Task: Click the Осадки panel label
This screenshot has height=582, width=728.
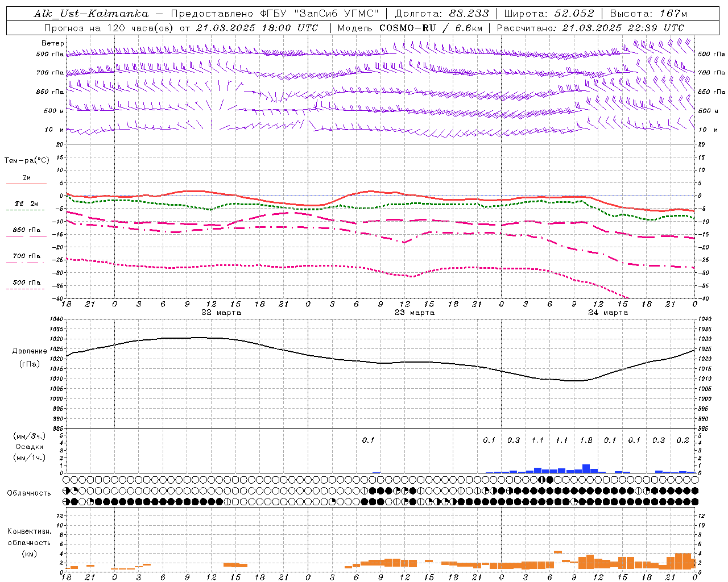Action: (29, 447)
